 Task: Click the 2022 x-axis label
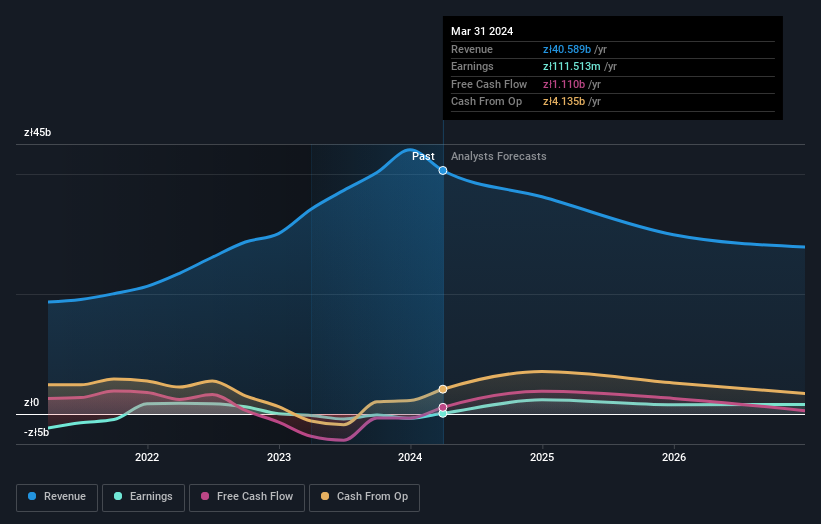point(147,457)
